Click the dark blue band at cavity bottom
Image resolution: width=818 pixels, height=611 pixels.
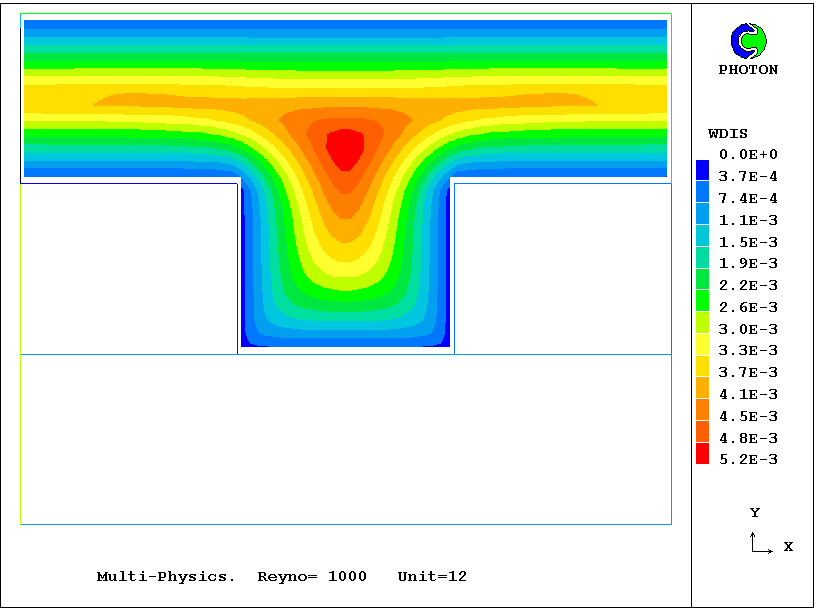[x=345, y=341]
